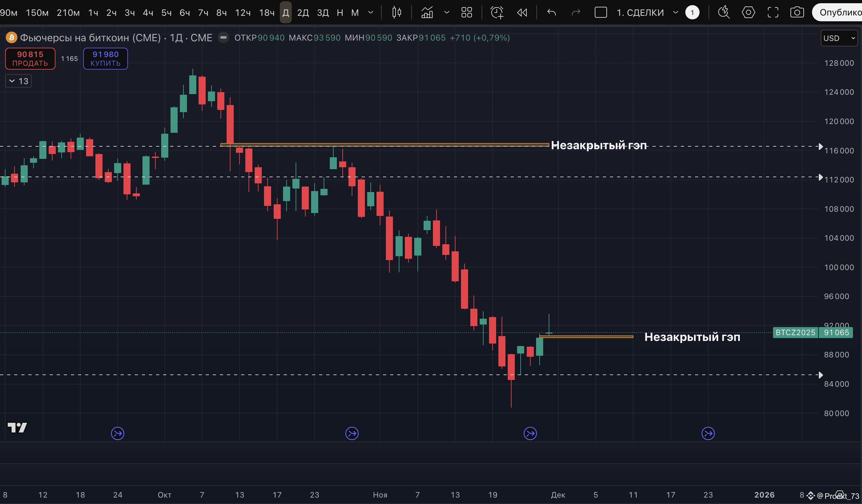Viewport: 862px width, 504px height.
Task: Expand the collapsed 13 indicators legend
Action: pos(18,81)
